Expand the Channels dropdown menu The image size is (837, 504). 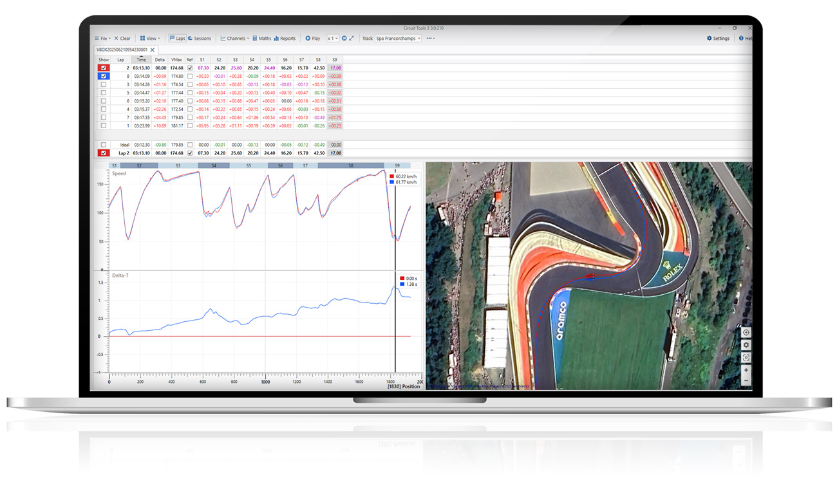234,39
